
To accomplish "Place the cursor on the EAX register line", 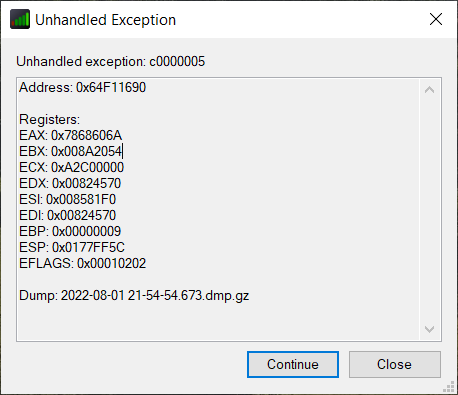I will coord(71,135).
